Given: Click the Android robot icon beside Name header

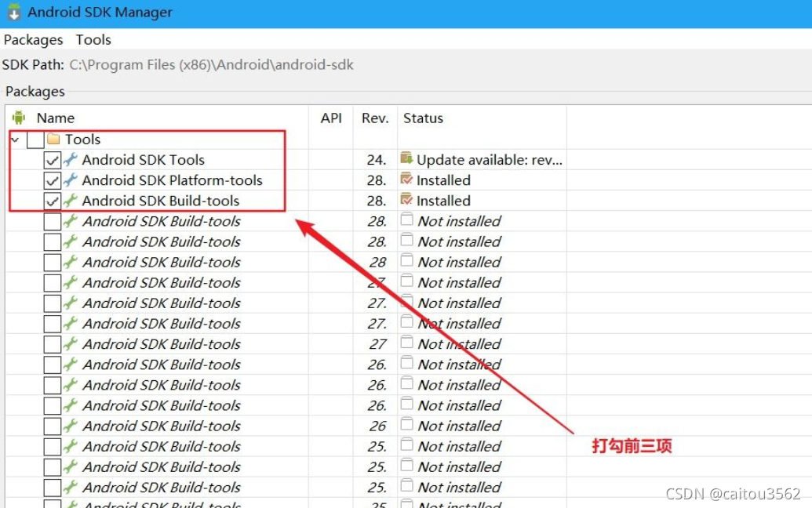Looking at the screenshot, I should click(x=19, y=118).
